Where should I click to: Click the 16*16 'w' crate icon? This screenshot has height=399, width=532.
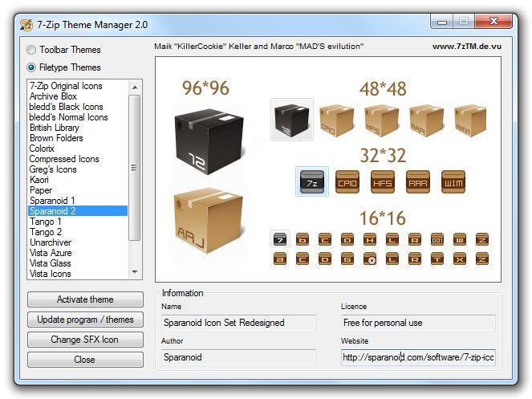(460, 239)
